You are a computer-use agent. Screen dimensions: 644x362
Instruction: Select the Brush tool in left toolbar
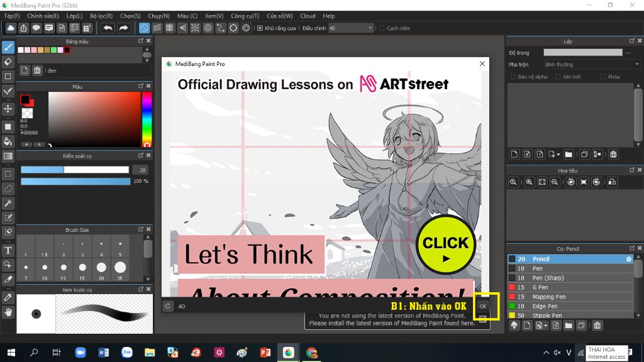pyautogui.click(x=8, y=47)
